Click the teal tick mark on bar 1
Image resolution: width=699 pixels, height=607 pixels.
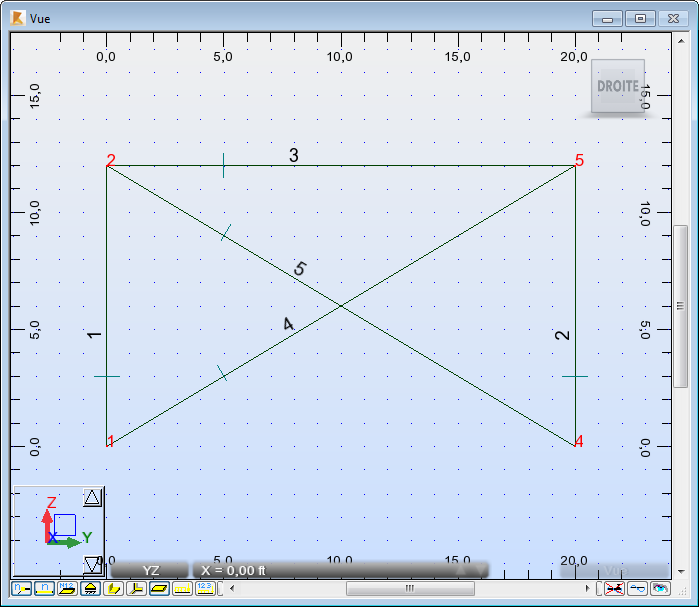(107, 377)
